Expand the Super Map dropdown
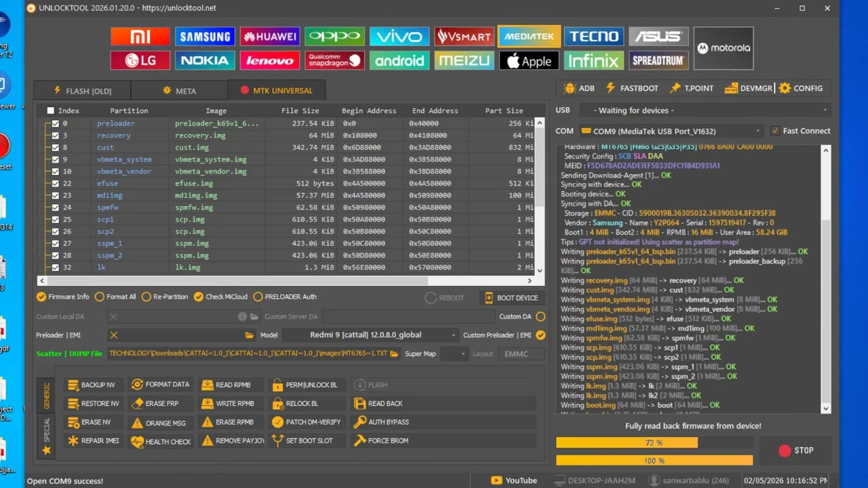 [454, 354]
